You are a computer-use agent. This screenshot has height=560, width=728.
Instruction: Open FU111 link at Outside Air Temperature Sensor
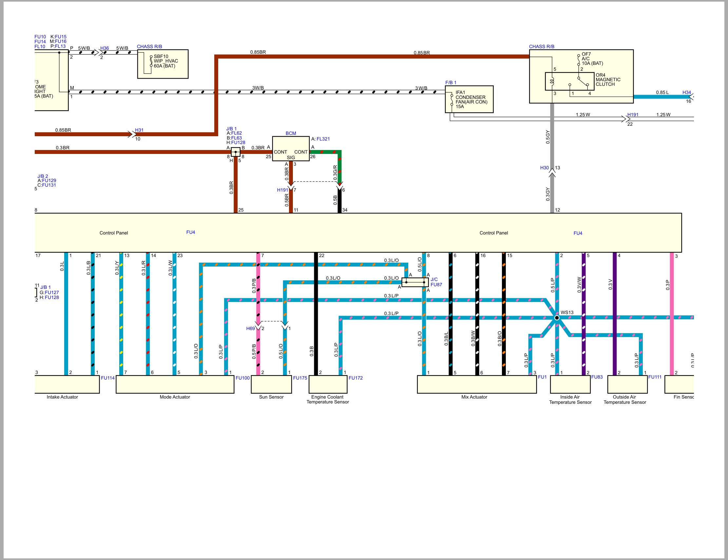(655, 377)
